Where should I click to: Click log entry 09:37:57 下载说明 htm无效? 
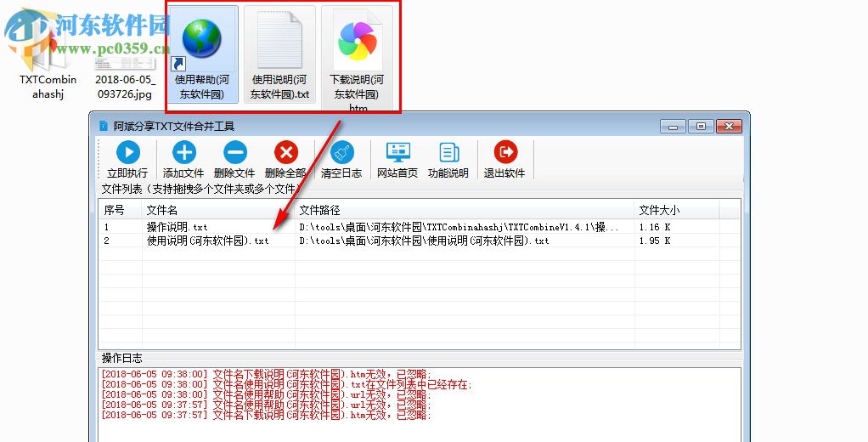[266, 415]
